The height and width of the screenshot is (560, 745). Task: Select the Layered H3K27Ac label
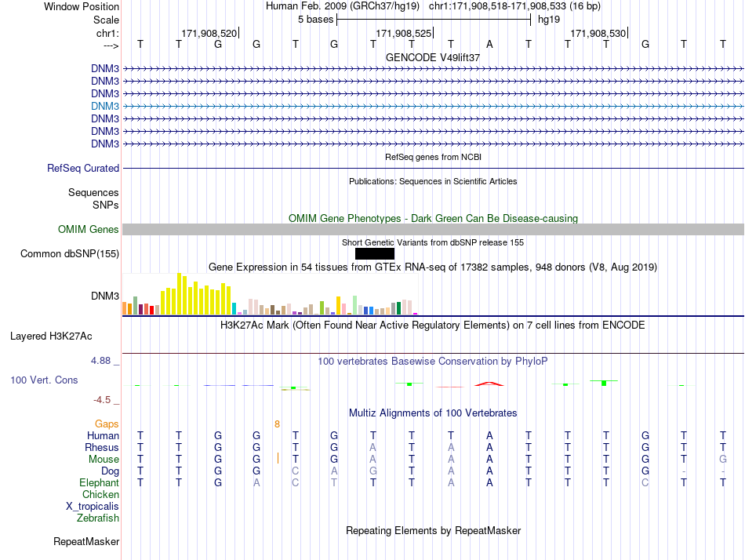pyautogui.click(x=51, y=336)
